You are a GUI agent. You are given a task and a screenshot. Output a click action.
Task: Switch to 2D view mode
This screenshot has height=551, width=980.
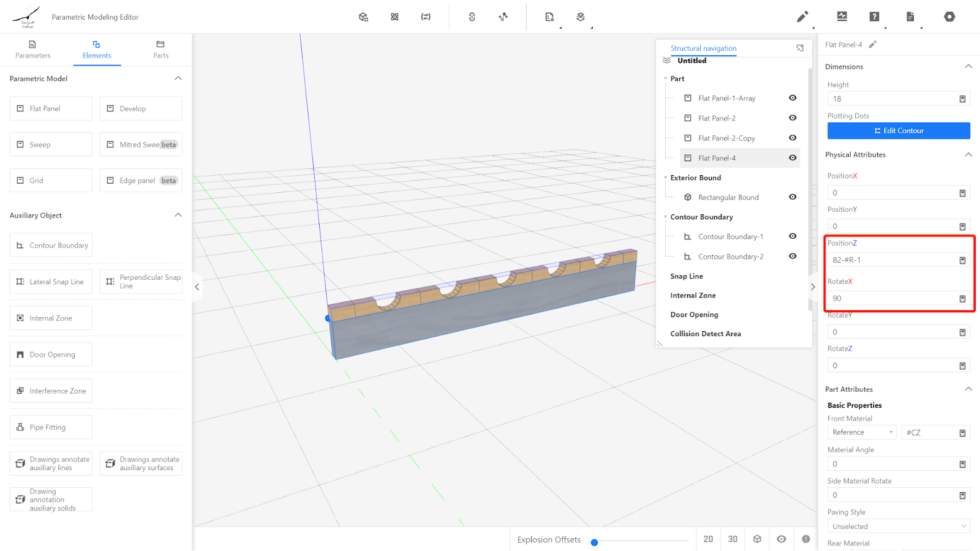point(708,539)
